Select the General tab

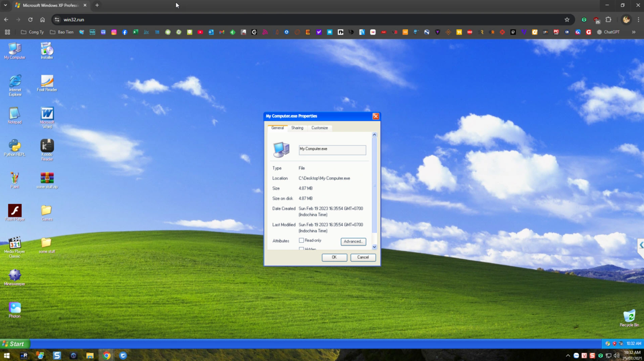(x=277, y=128)
